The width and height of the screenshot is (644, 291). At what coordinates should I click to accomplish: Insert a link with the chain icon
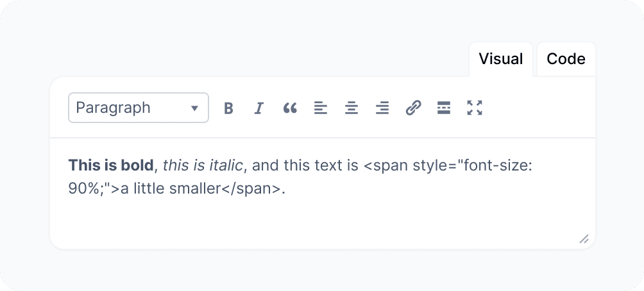pos(413,108)
